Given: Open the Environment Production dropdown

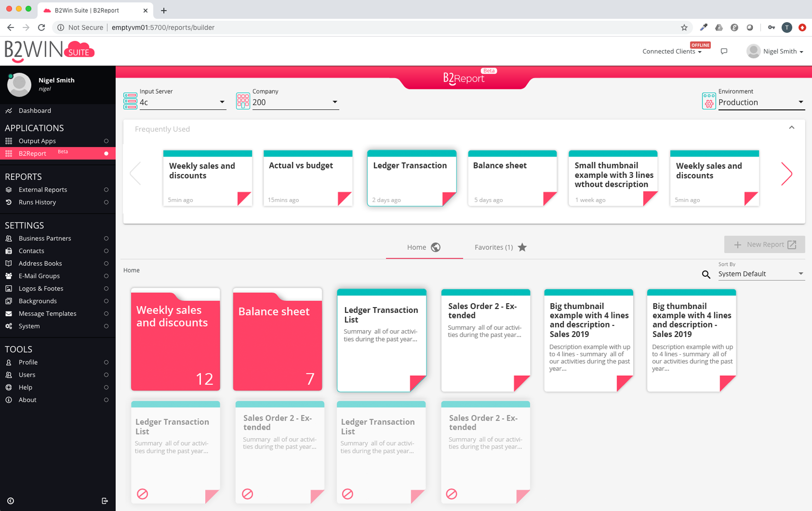Looking at the screenshot, I should coord(761,102).
